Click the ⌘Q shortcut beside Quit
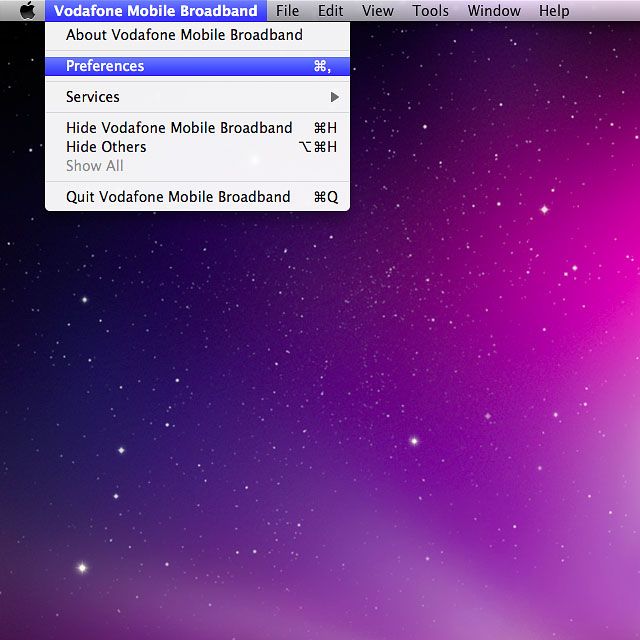Screen dimensions: 640x640 (x=326, y=197)
